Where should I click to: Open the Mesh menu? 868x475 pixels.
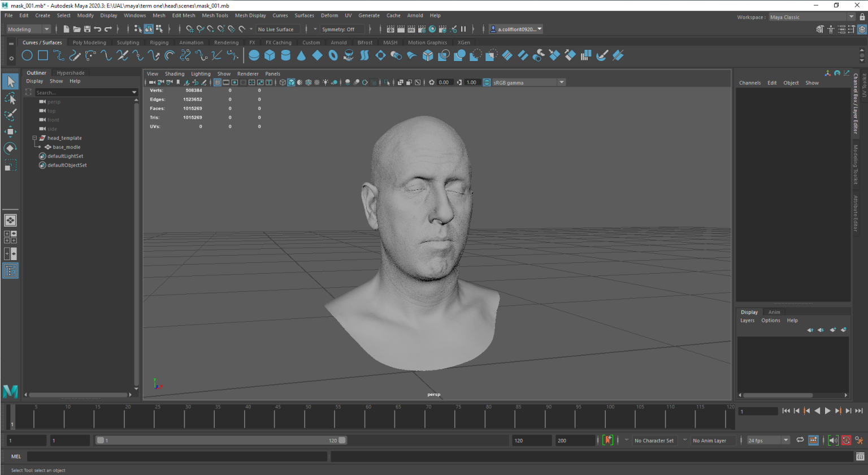[159, 15]
